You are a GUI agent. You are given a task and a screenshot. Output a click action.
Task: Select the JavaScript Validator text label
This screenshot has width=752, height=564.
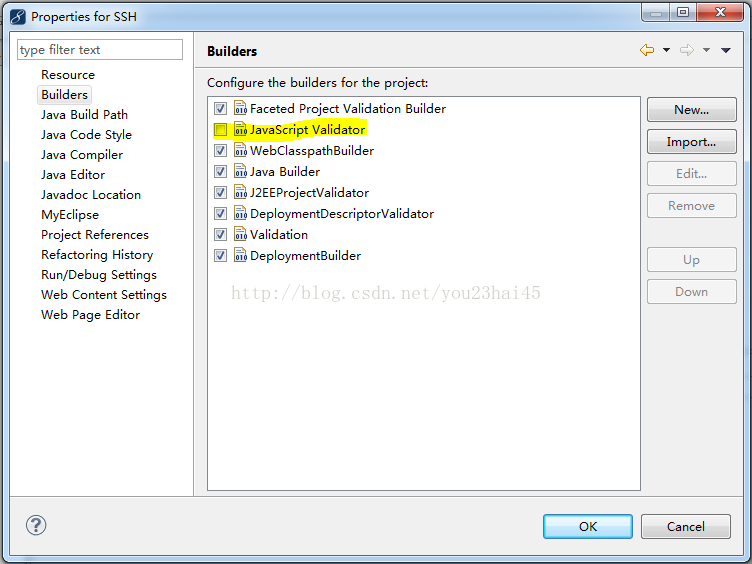(x=307, y=129)
